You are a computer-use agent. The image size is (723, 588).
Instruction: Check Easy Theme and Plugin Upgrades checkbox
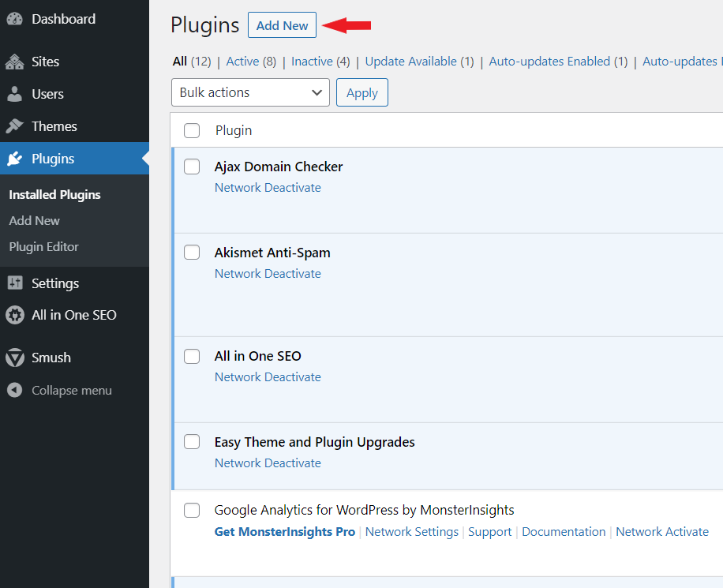pyautogui.click(x=192, y=442)
